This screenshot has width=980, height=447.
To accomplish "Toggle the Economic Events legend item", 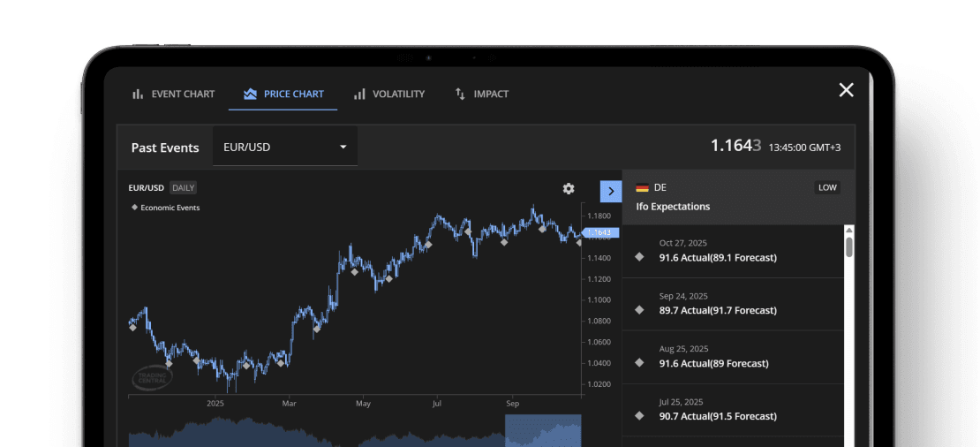I will [165, 208].
